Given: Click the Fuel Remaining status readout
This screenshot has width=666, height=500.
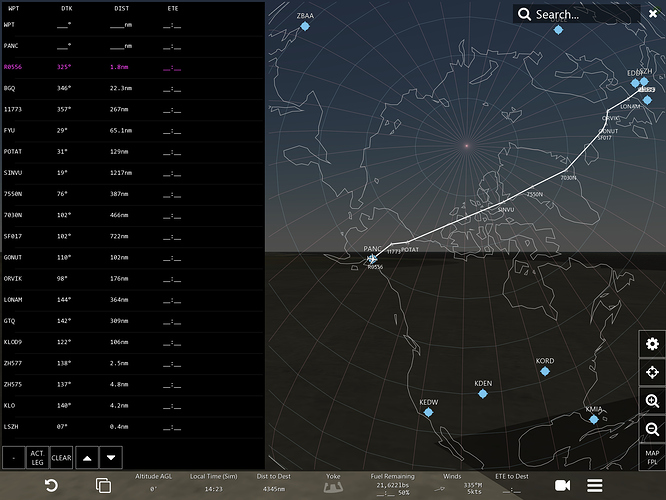Looking at the screenshot, I should point(392,484).
